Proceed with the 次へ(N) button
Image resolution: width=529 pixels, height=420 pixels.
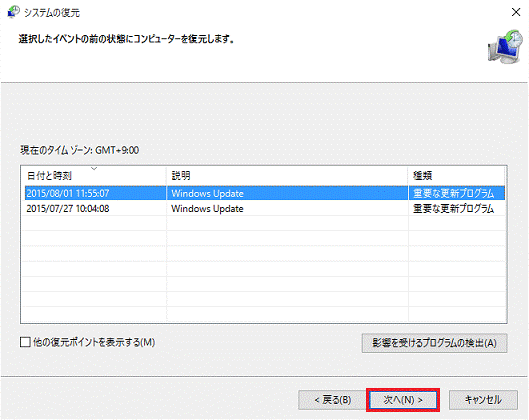click(403, 400)
